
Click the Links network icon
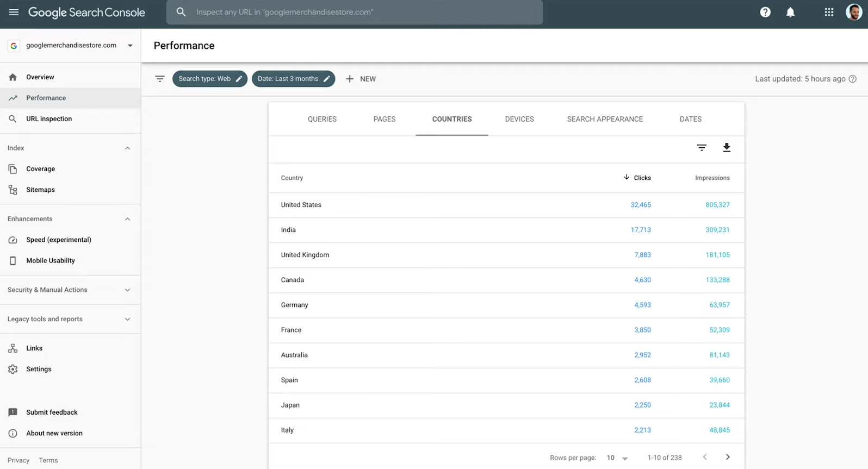point(13,348)
